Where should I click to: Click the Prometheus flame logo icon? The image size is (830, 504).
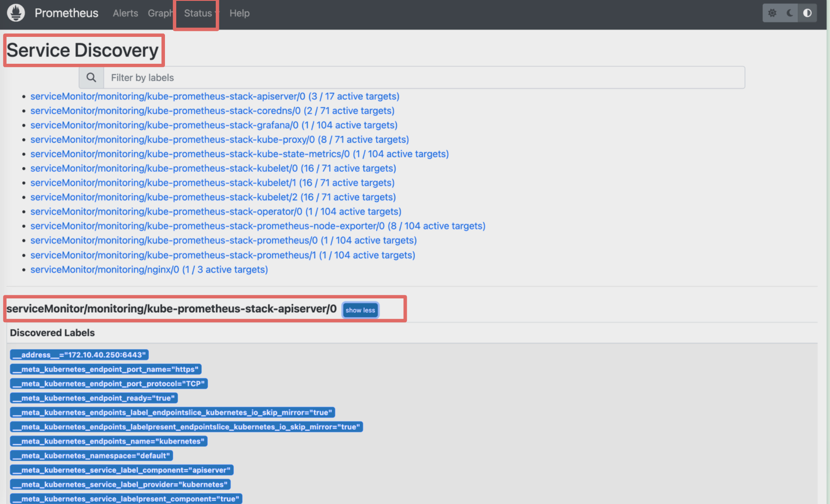tap(16, 13)
